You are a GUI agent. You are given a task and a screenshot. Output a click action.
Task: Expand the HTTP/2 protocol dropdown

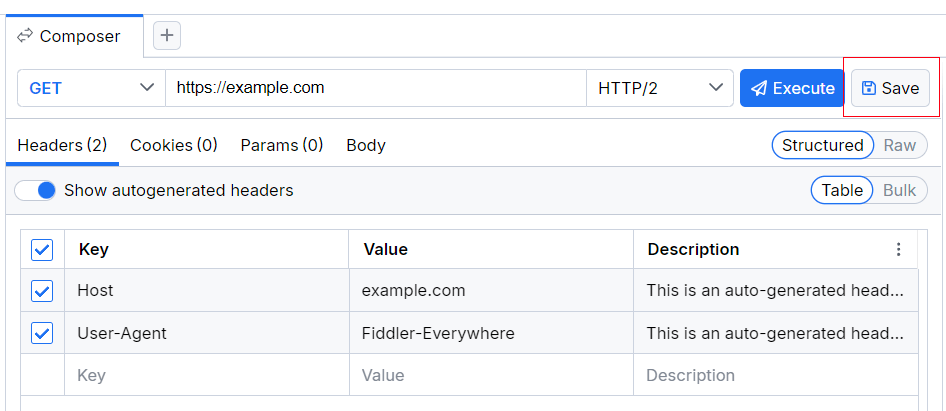pos(660,88)
